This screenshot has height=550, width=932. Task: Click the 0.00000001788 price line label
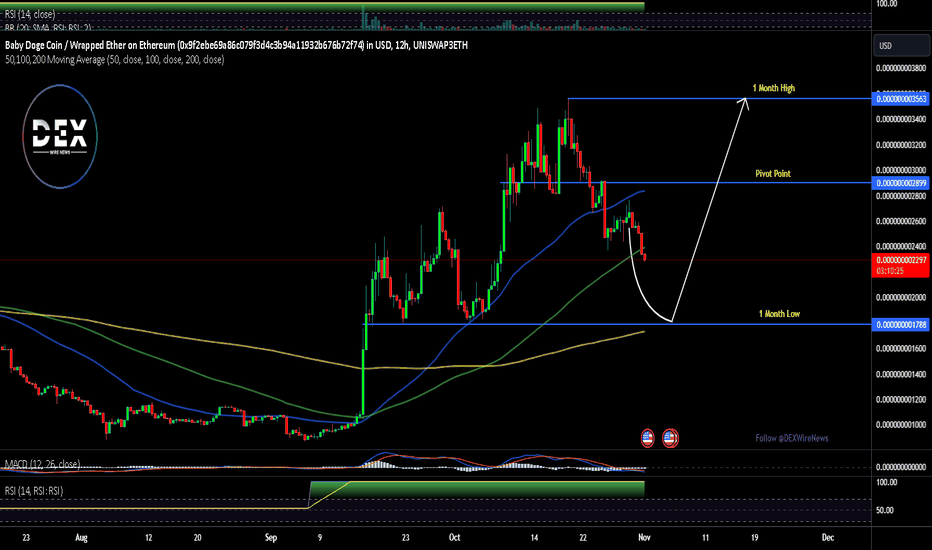[900, 325]
